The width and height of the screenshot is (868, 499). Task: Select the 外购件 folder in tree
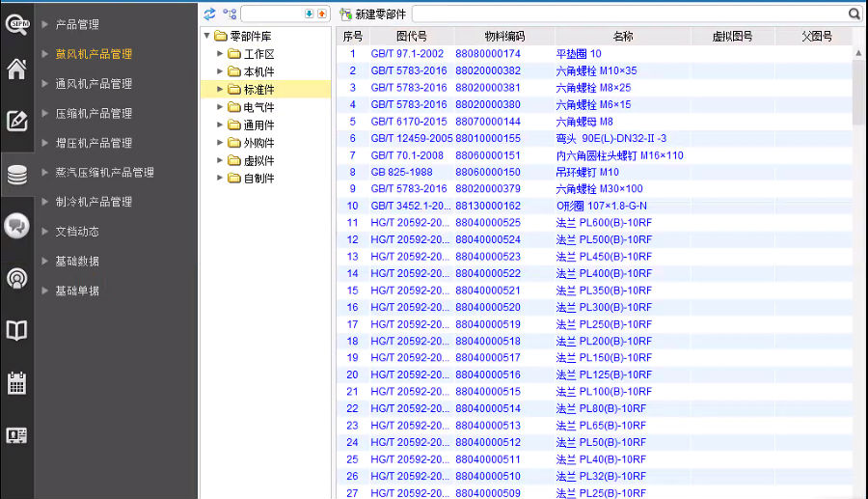pos(258,143)
